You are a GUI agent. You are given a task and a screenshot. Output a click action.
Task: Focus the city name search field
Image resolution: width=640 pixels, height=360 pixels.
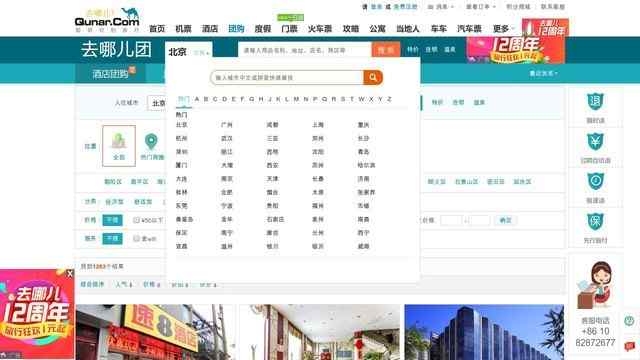pyautogui.click(x=287, y=78)
